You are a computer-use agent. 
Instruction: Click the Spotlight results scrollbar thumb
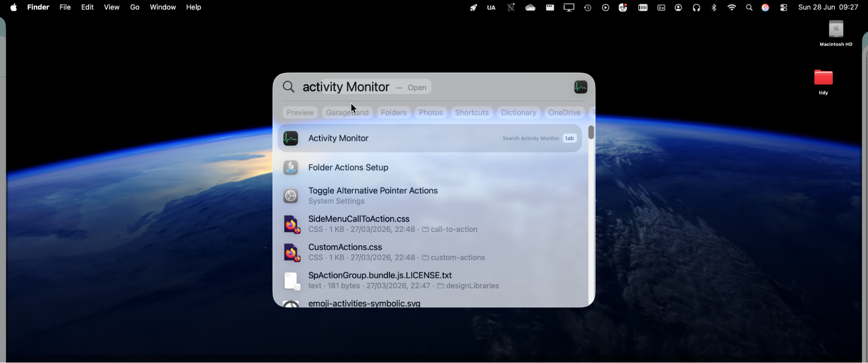click(591, 132)
